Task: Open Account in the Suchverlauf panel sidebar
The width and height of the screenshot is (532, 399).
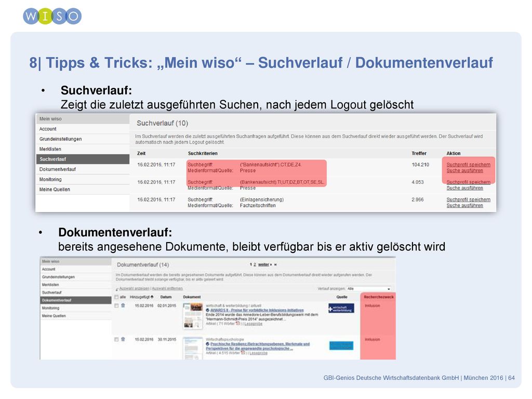Action: tap(48, 129)
